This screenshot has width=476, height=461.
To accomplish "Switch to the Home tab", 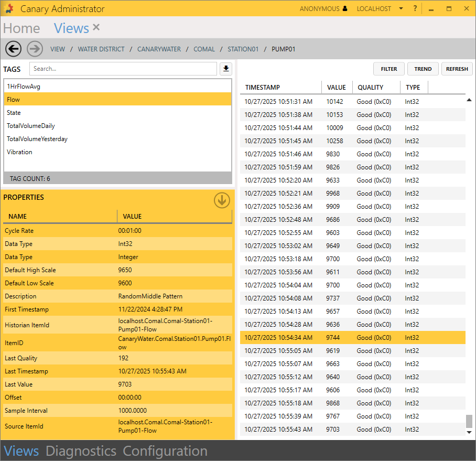I will [21, 28].
